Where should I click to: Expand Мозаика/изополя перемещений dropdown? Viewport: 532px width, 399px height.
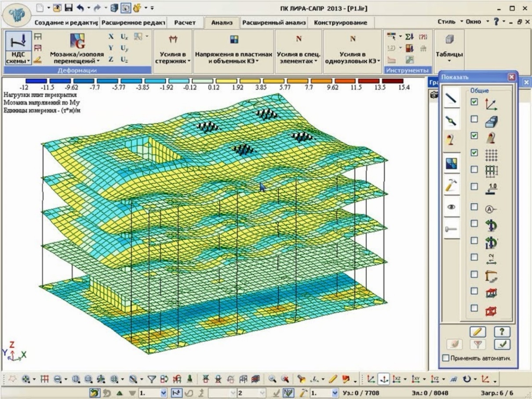(x=98, y=62)
